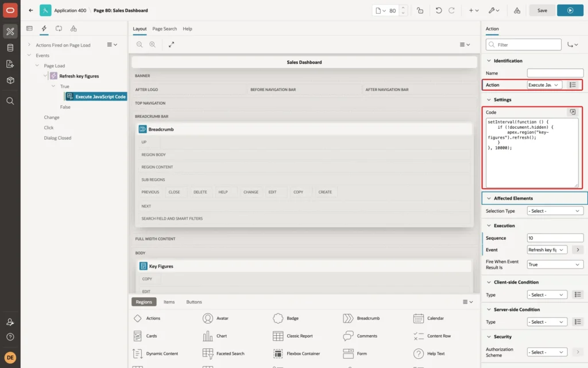Open Fire When Event Result dropdown

[x=555, y=264]
